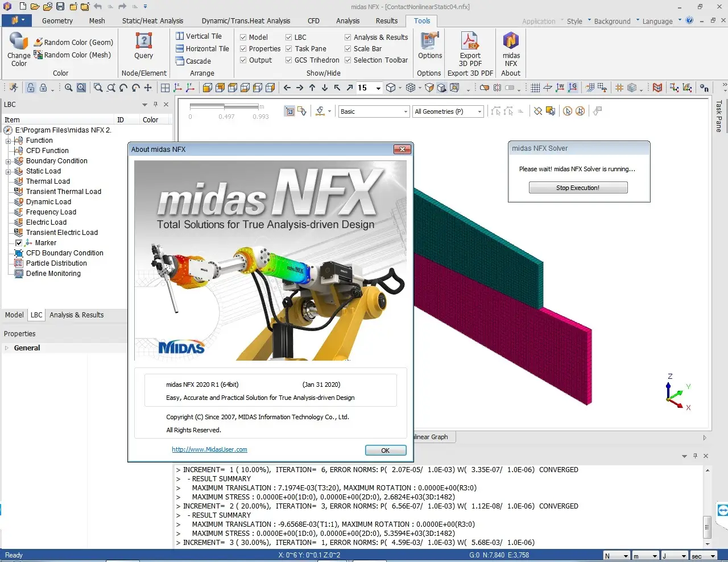Click the Change Color tool
Image resolution: width=728 pixels, height=562 pixels.
[x=19, y=49]
